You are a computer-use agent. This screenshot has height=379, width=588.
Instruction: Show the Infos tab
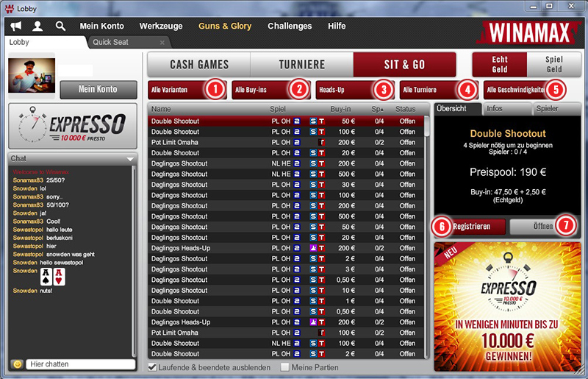point(507,109)
